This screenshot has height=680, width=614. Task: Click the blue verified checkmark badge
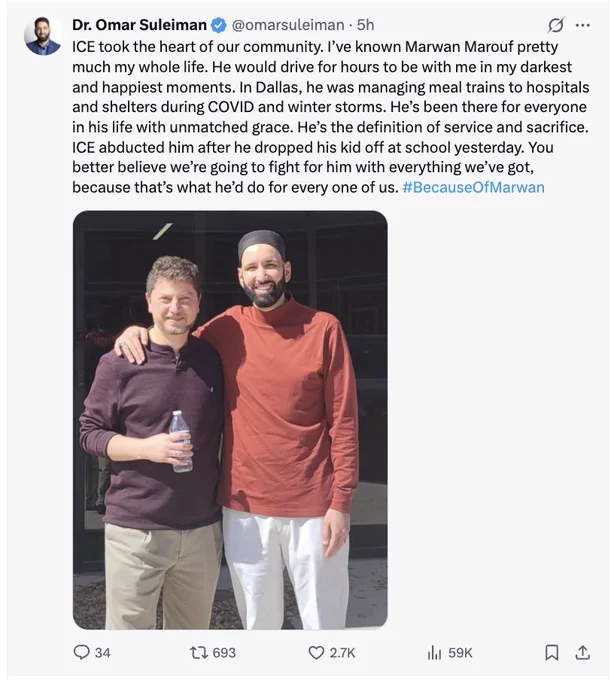219,25
